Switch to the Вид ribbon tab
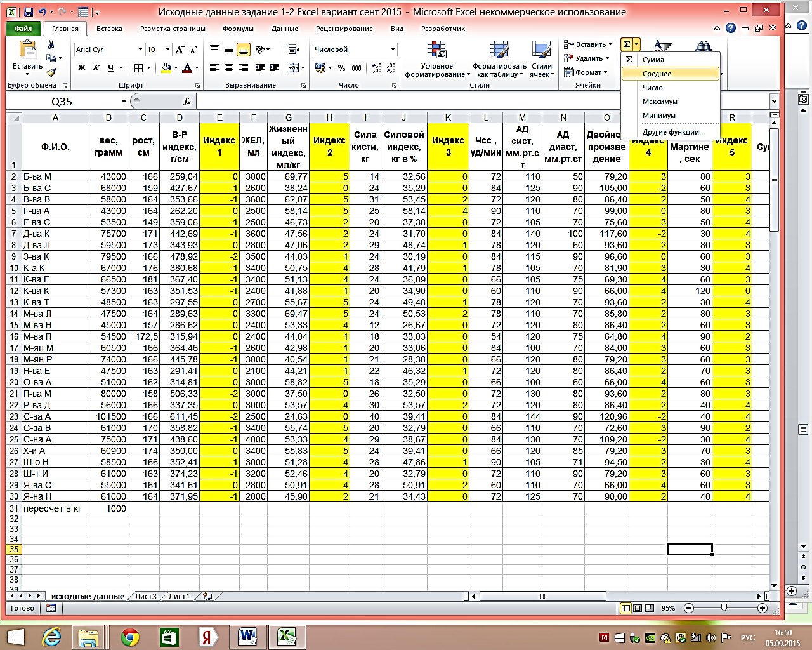The width and height of the screenshot is (812, 650). coord(397,29)
